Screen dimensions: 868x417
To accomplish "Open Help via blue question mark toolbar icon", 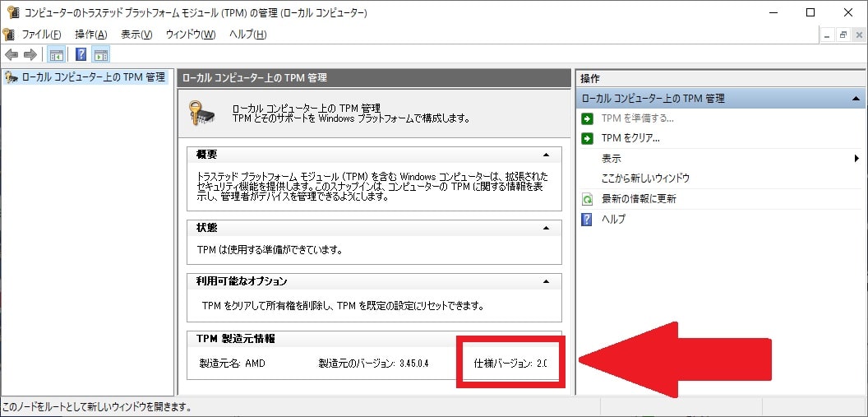I will 81,54.
